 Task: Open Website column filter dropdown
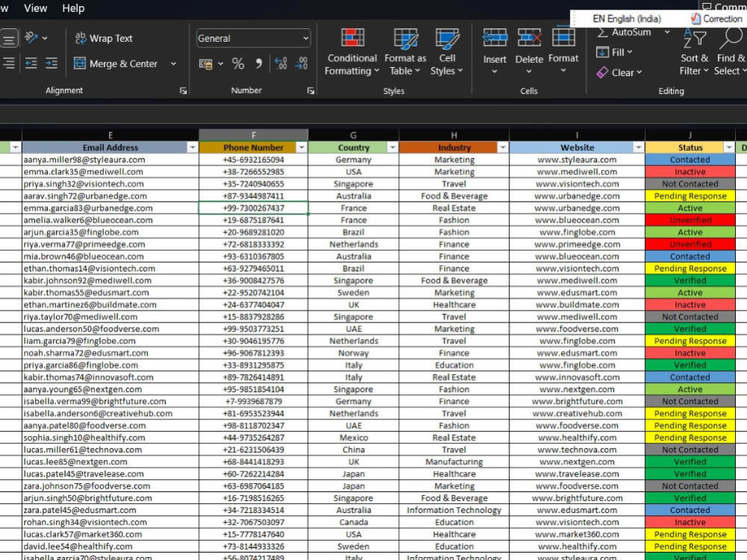click(x=639, y=148)
